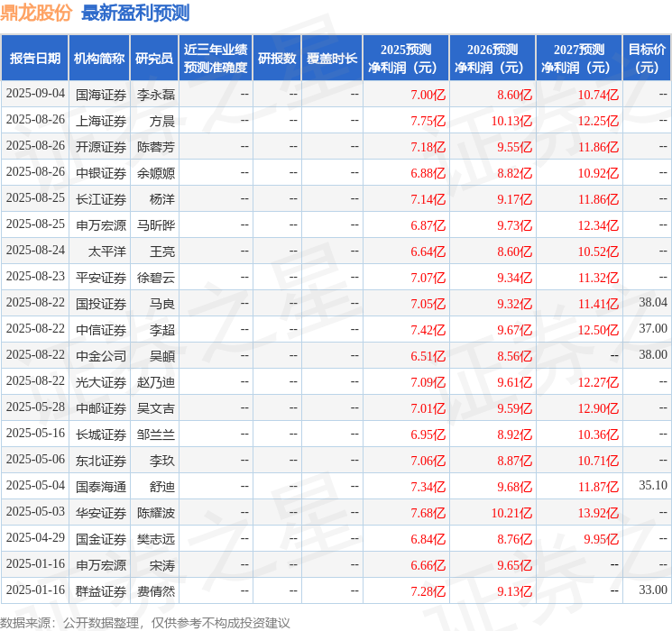The width and height of the screenshot is (672, 631).
Task: Click the 鼎龙股份 title text
Action: (36, 13)
